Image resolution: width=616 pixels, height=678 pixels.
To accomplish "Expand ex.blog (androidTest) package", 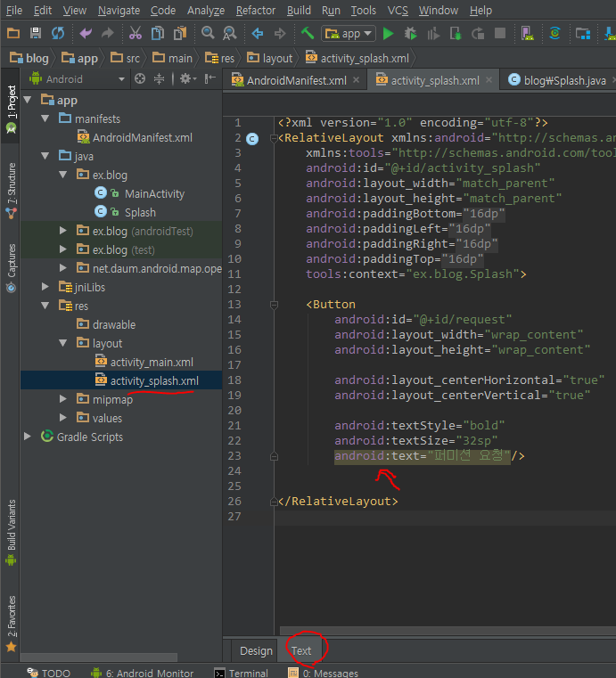I will click(x=63, y=231).
